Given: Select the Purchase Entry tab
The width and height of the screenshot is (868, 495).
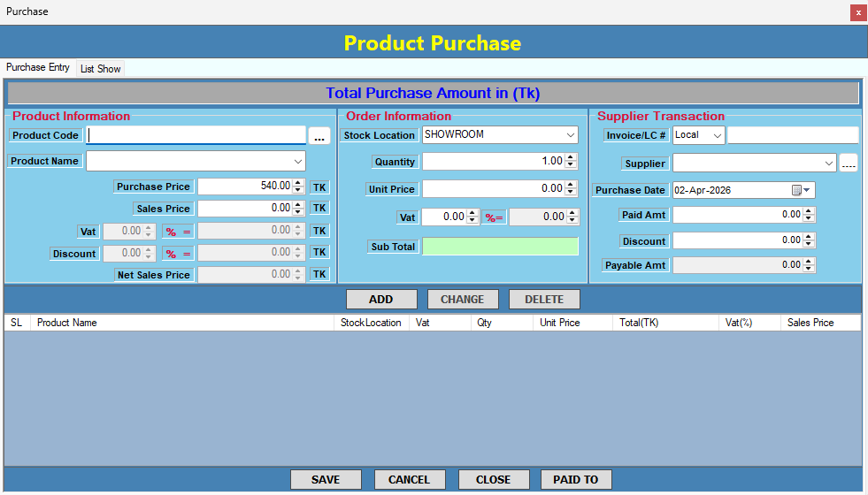Looking at the screenshot, I should pos(38,68).
